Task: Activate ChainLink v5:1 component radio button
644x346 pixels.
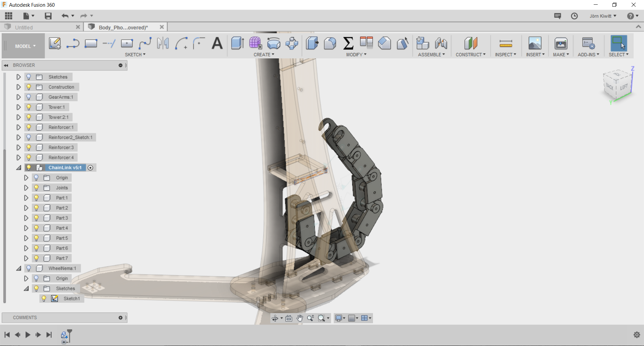Action: tap(91, 168)
